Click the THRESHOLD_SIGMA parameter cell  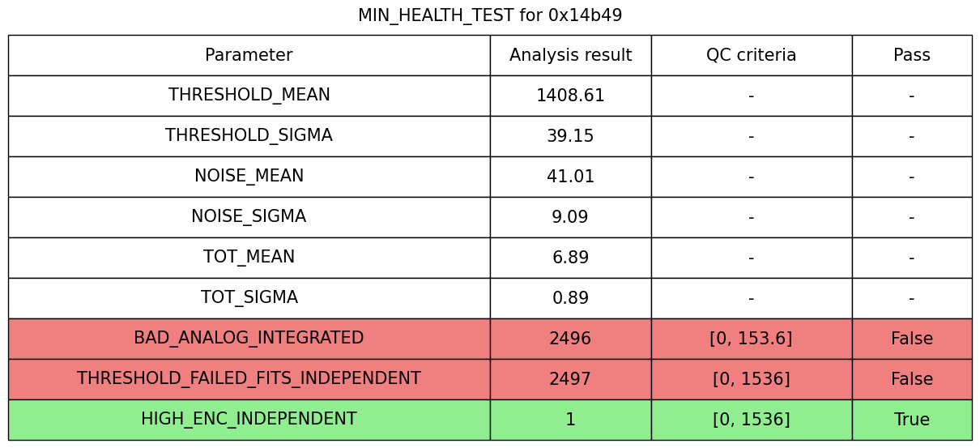tap(249, 136)
